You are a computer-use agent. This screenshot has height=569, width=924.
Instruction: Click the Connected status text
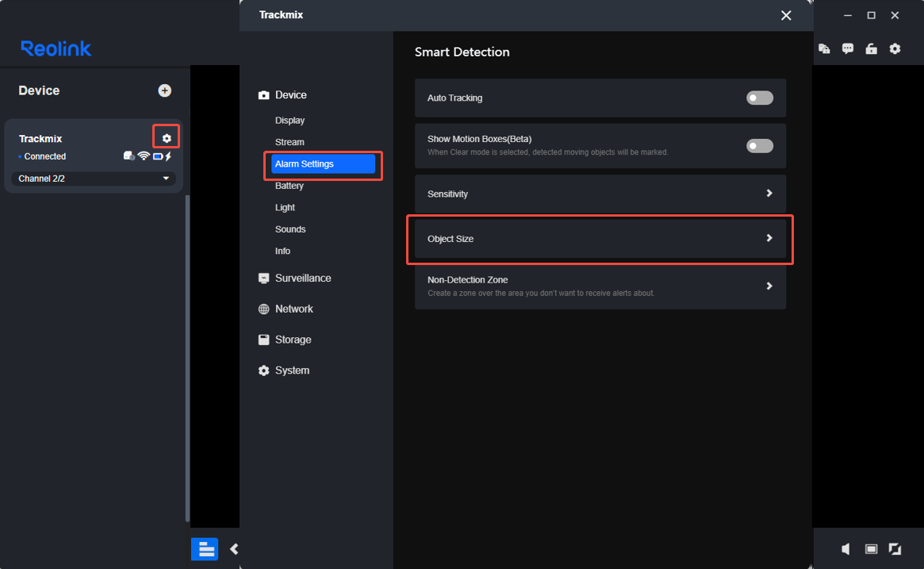(x=44, y=156)
